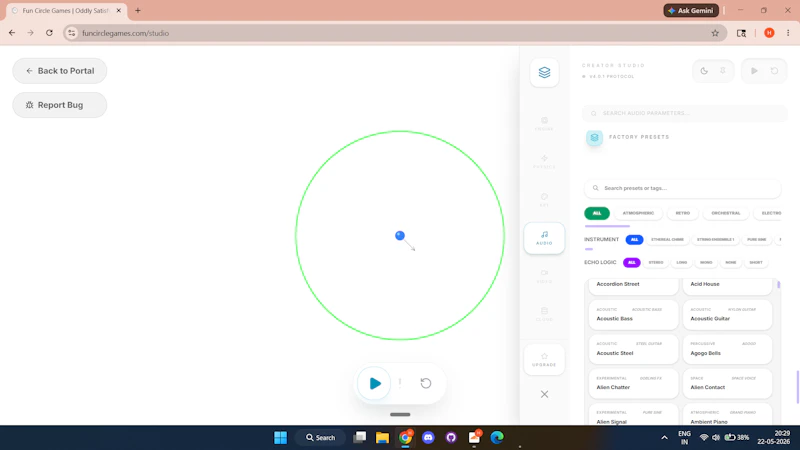Choose the Alien Signal preset card
Screen dimensions: 800x450
(634, 414)
